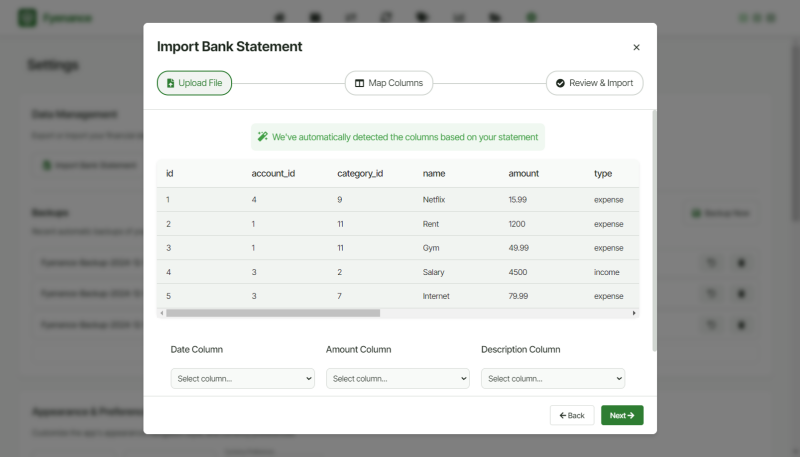Click the table's left scroll arrow
The image size is (800, 457).
[x=161, y=313]
